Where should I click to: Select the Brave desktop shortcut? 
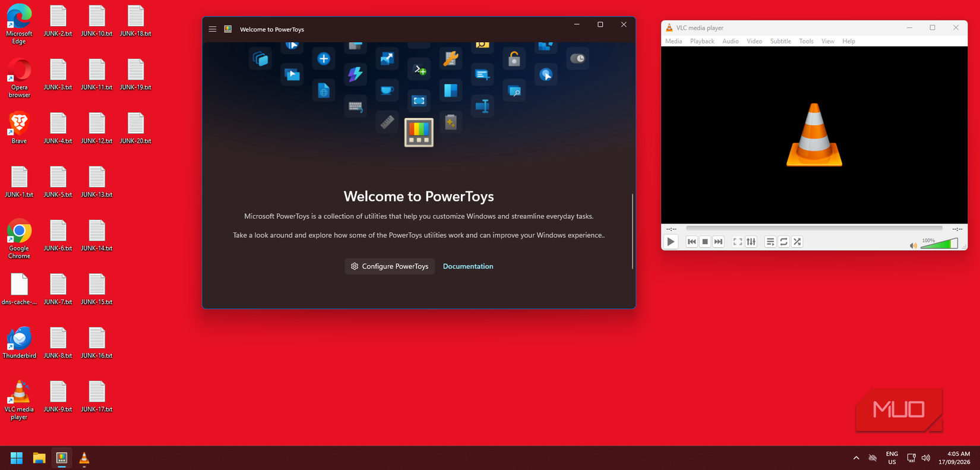pos(19,128)
